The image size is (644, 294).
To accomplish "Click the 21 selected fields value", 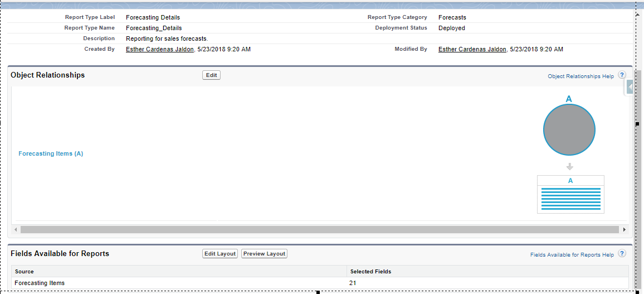I will [354, 283].
